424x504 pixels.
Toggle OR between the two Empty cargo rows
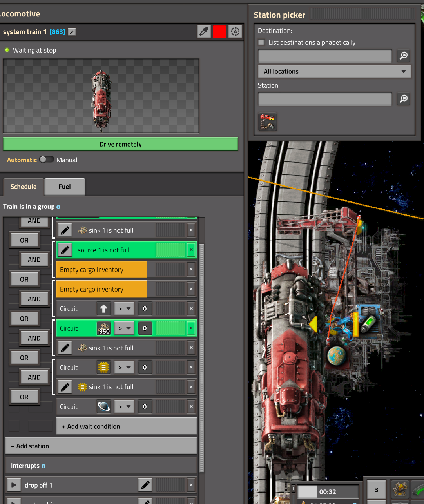coord(24,279)
